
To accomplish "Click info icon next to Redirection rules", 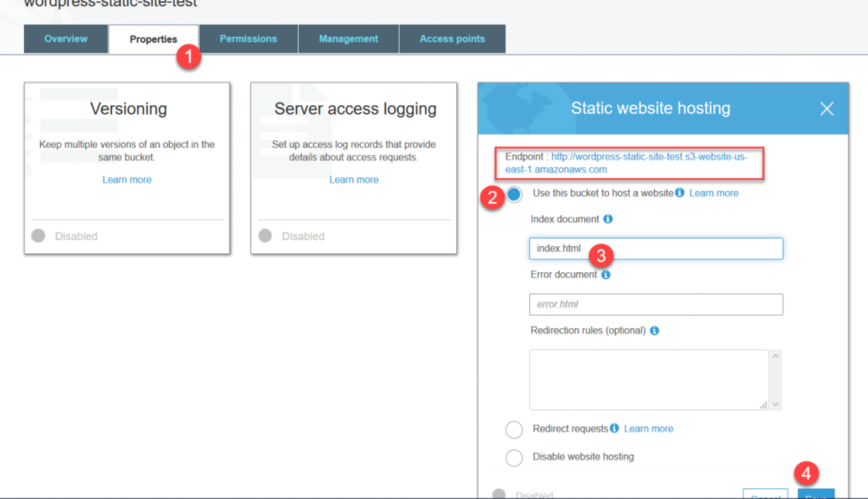I will [654, 330].
